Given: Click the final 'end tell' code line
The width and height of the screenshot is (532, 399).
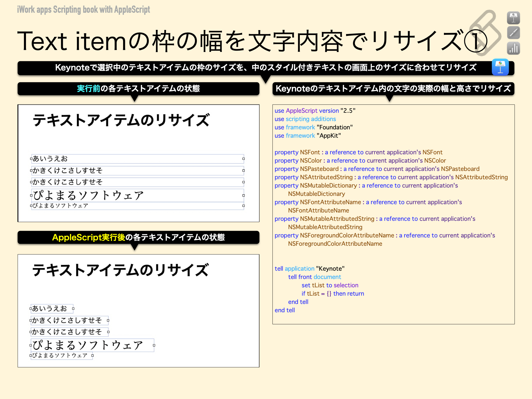Looking at the screenshot, I should [x=285, y=310].
